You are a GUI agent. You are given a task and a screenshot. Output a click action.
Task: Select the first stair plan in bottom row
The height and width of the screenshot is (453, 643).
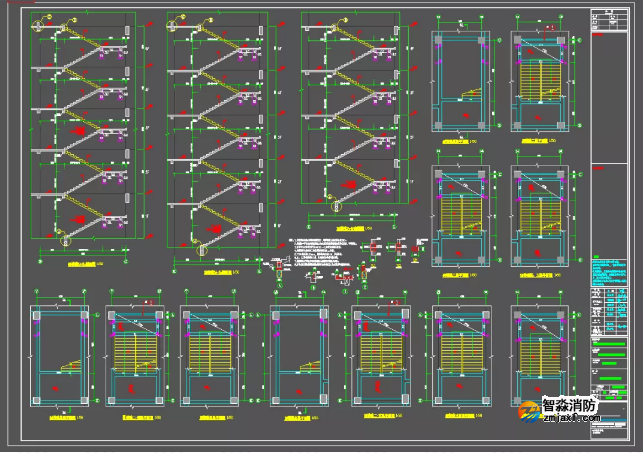(59, 357)
